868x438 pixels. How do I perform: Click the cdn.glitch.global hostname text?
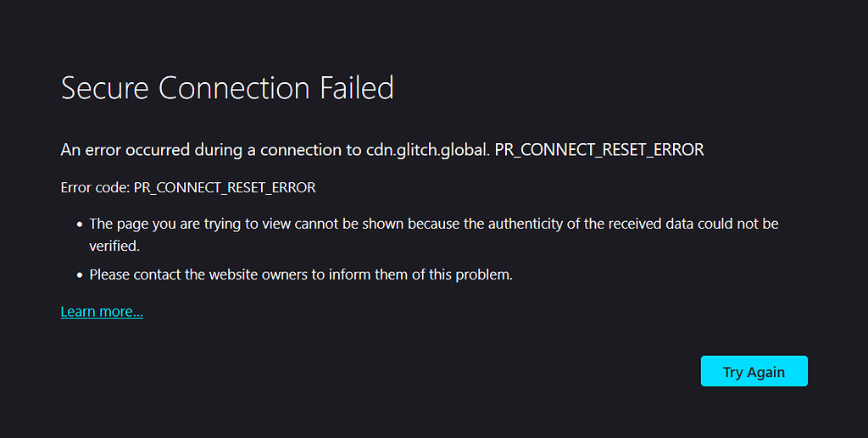point(426,150)
